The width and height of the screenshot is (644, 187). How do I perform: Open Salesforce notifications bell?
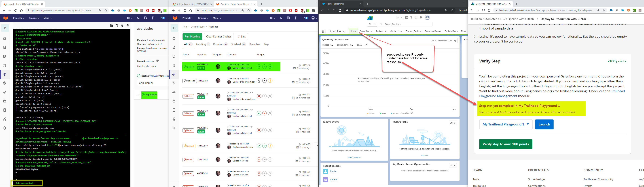pos(421,18)
